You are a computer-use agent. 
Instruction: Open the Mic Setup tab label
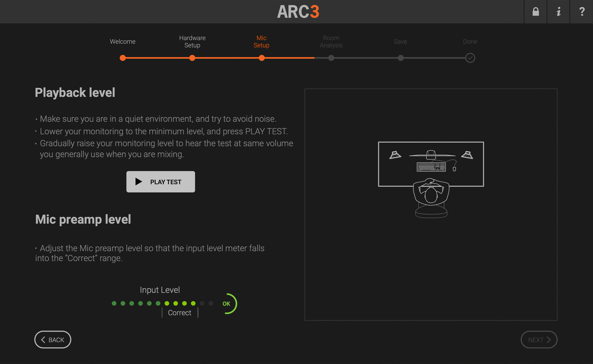click(x=261, y=41)
